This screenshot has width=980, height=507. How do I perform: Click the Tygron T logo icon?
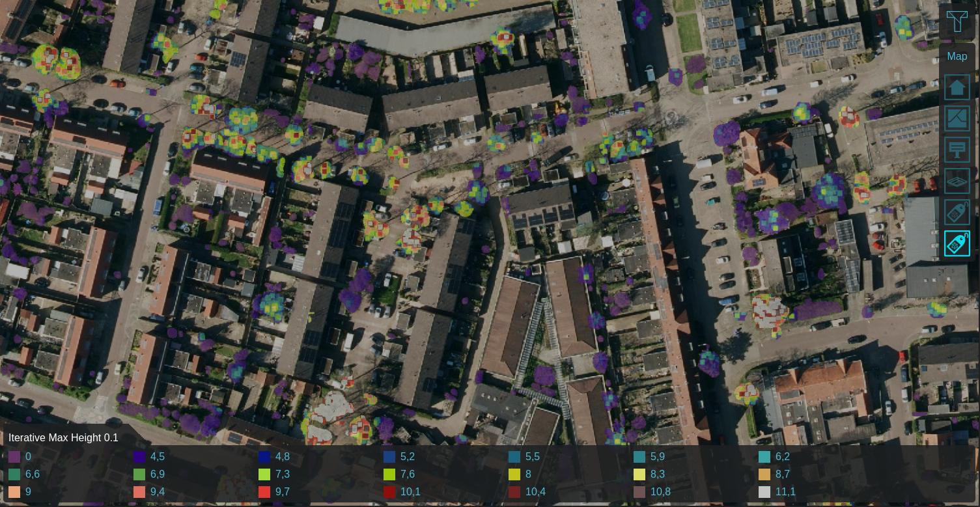click(957, 22)
